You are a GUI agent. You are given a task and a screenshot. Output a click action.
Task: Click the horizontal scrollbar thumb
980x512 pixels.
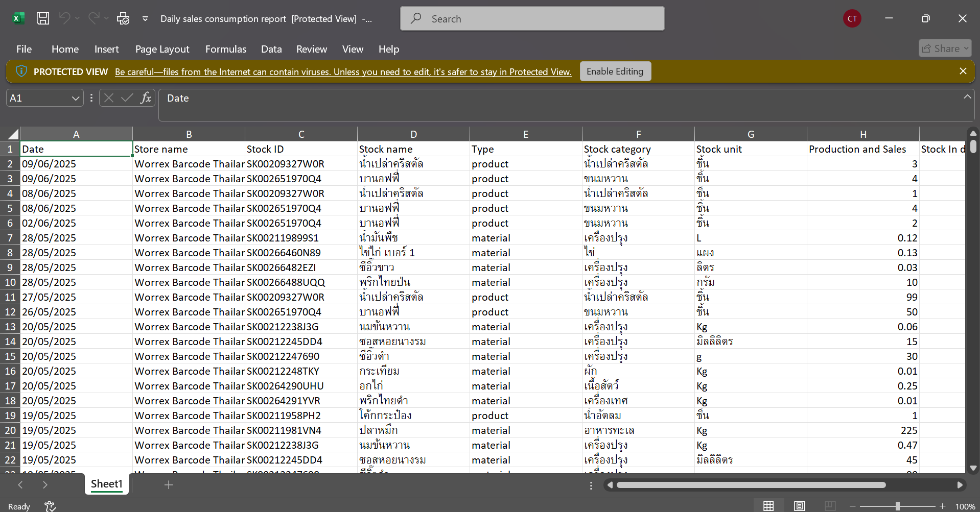(751, 485)
